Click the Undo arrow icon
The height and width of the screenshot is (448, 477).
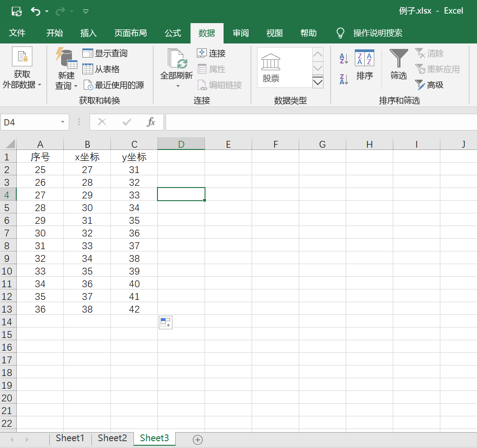click(35, 11)
